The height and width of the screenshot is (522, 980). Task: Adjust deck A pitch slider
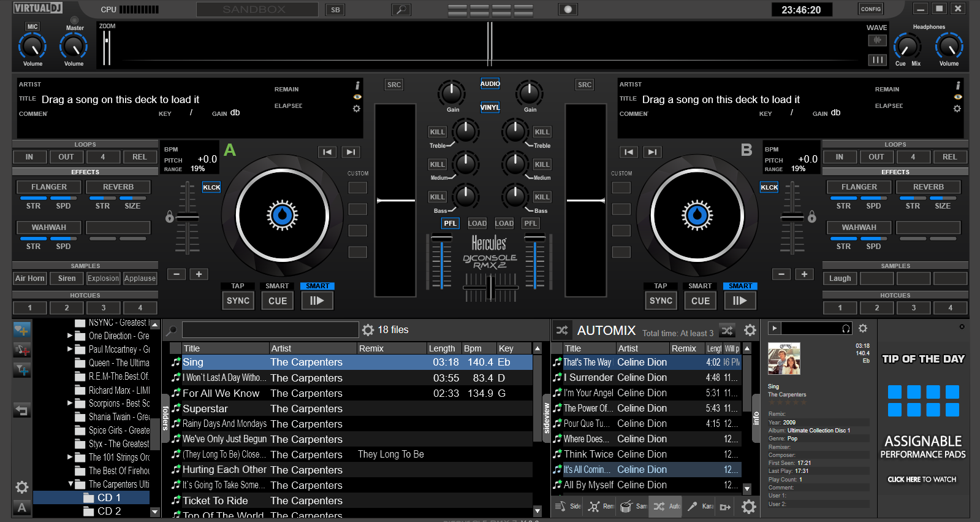coord(187,217)
